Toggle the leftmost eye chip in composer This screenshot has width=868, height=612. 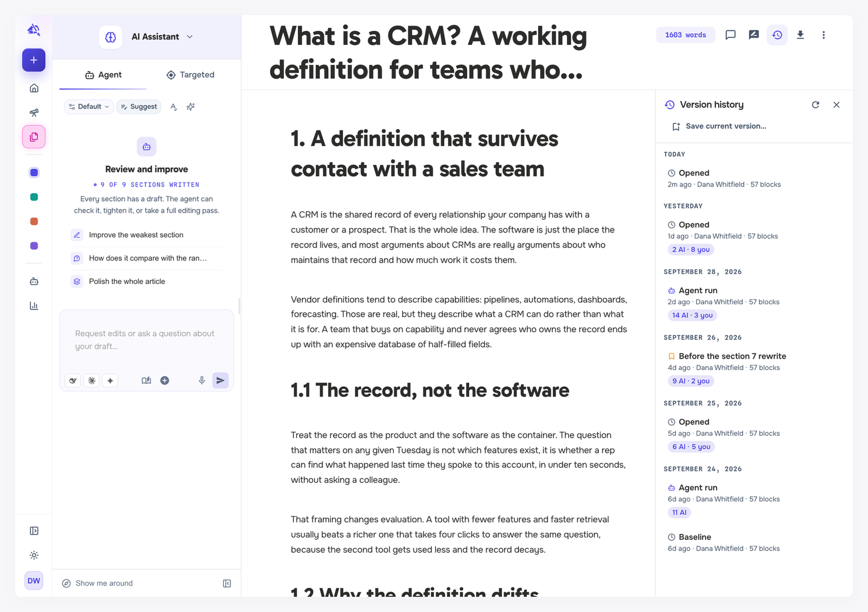(73, 380)
